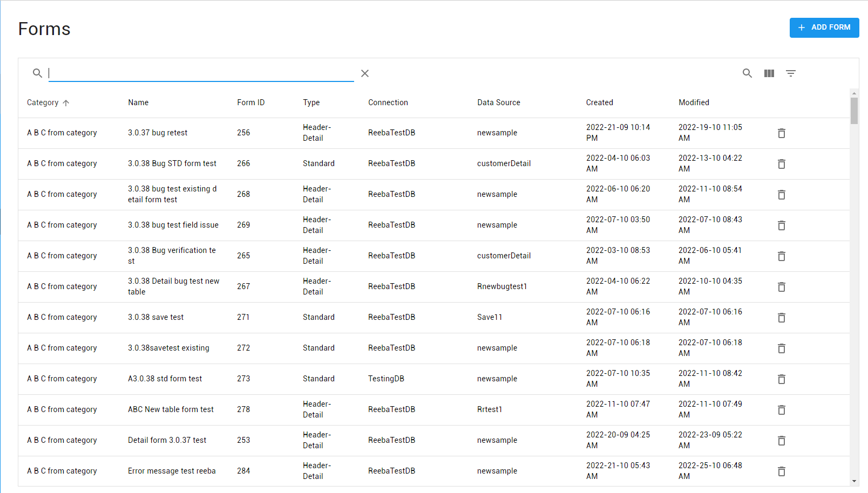Viewport: 868px width, 493px height.
Task: Click the scrollbar down arrow
Action: [854, 481]
